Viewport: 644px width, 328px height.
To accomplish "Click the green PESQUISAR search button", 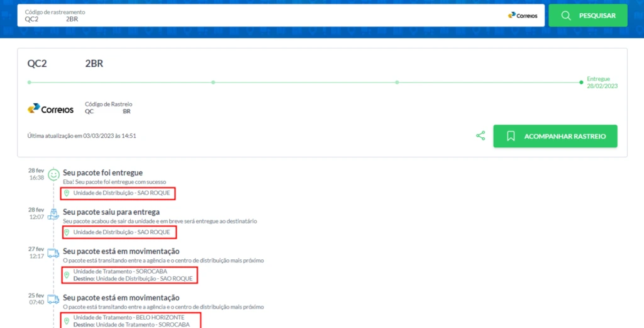I will tap(588, 16).
